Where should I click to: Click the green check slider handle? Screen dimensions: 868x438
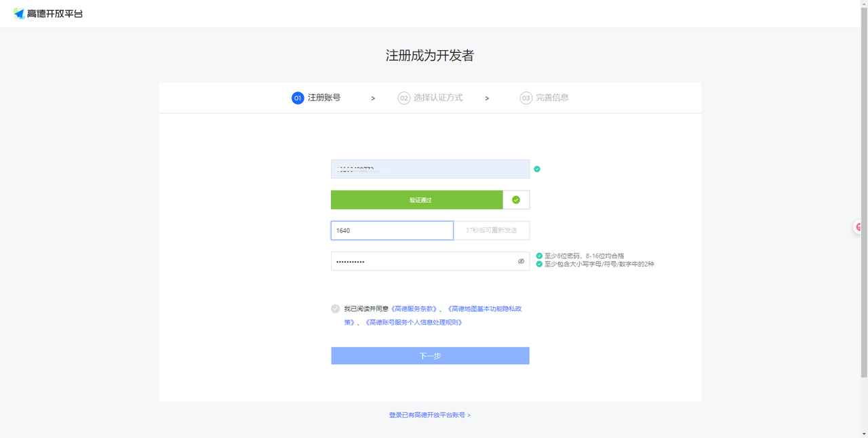click(516, 200)
